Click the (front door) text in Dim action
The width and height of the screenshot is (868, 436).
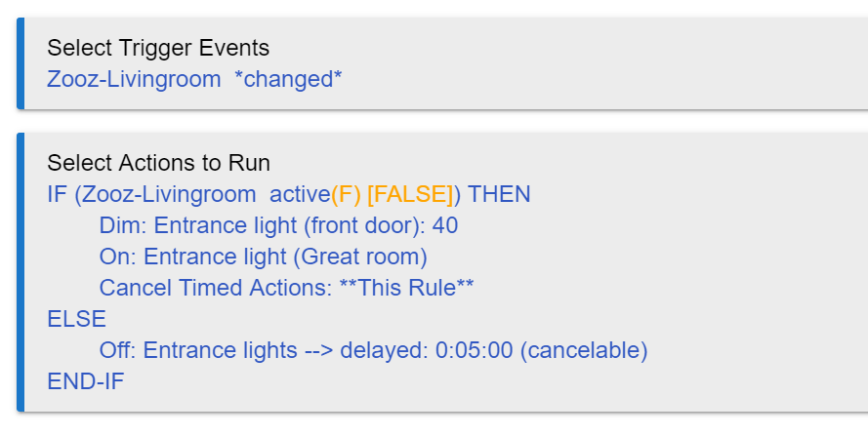tap(364, 225)
